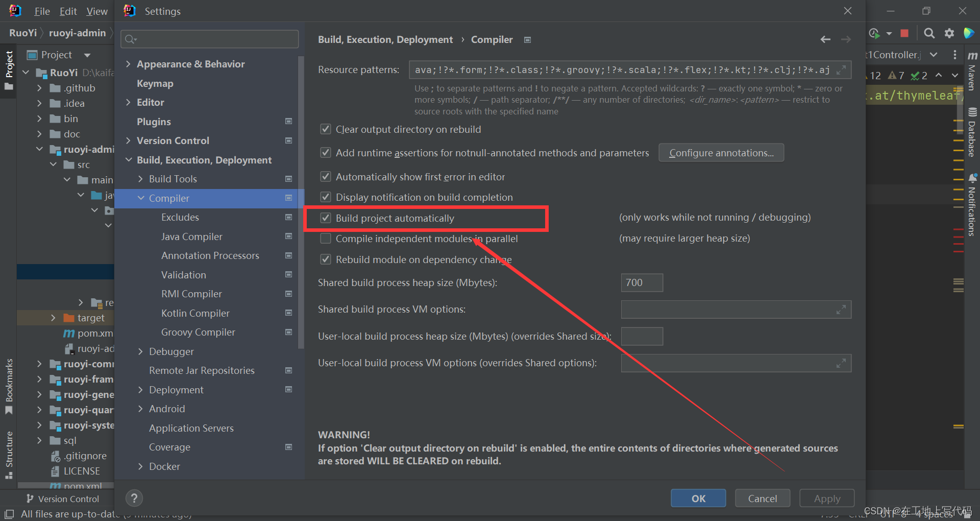
Task: Expand User-local VM options field
Action: [x=841, y=363]
